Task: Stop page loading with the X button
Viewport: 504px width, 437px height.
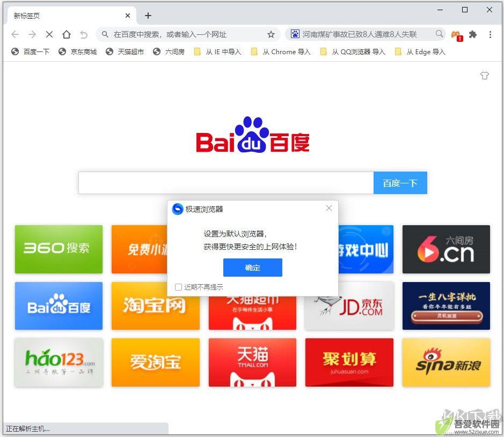Action: click(49, 34)
